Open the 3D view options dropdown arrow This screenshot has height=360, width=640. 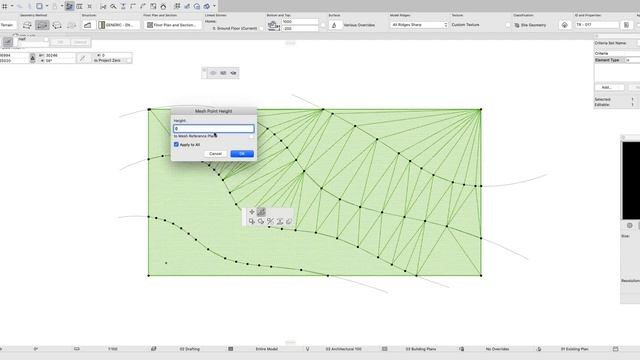214,6
